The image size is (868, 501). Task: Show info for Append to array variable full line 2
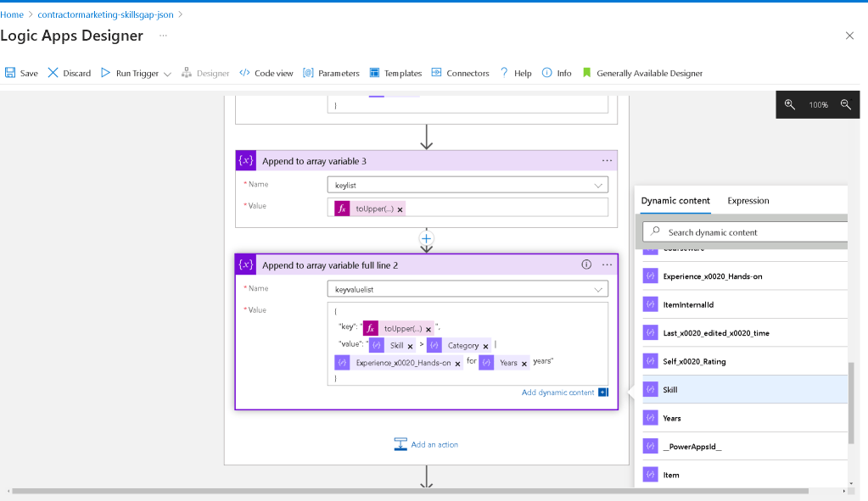(x=586, y=264)
